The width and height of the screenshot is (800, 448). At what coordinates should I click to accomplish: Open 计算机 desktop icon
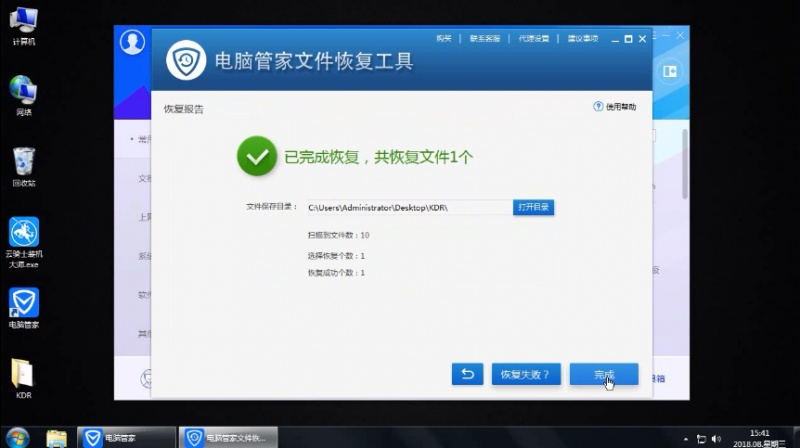tap(23, 27)
